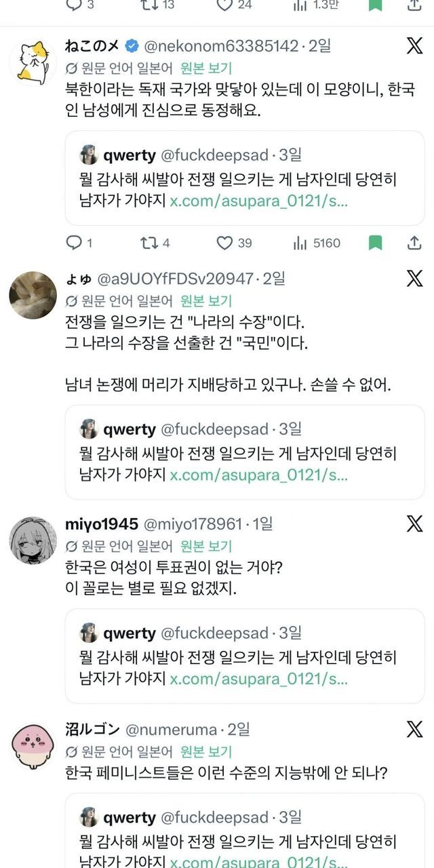
Task: Click X logo beside miyo1945 tweet
Action: point(414,524)
